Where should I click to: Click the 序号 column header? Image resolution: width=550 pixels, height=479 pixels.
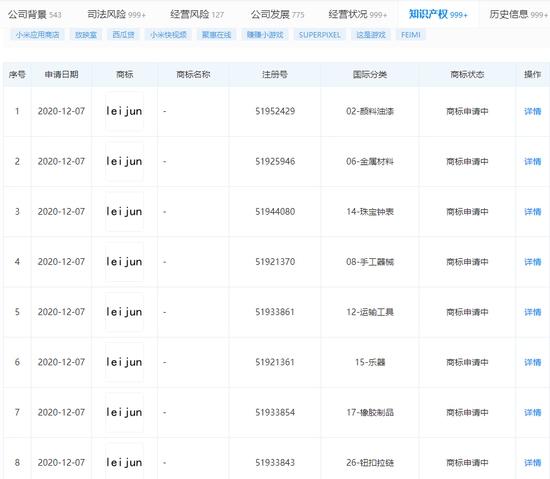17,74
